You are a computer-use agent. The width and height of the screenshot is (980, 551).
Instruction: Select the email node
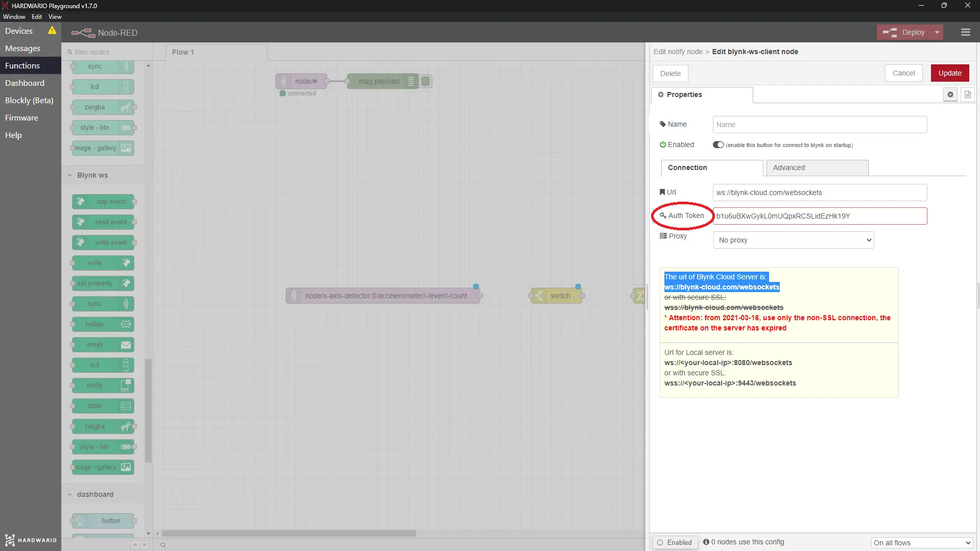point(103,345)
